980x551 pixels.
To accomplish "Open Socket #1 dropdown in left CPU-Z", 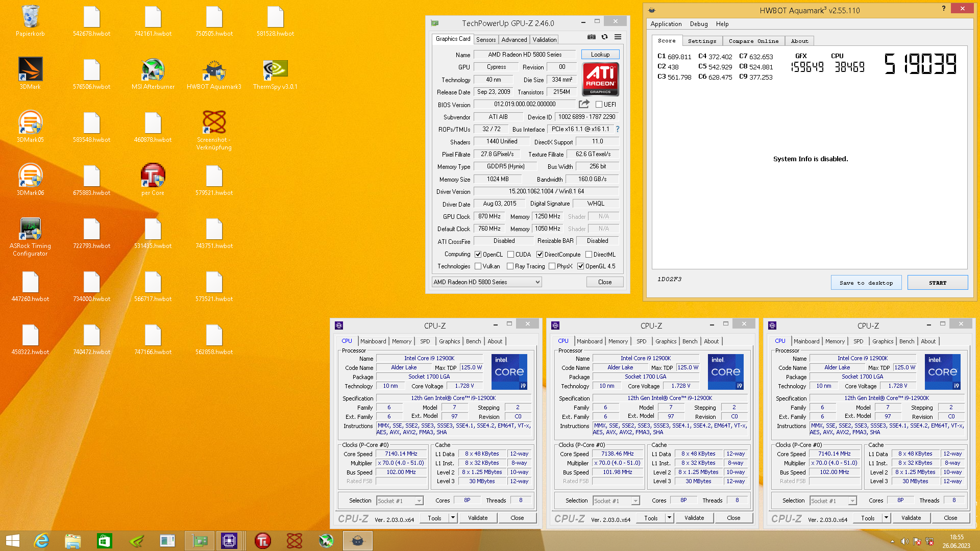I will pos(400,501).
